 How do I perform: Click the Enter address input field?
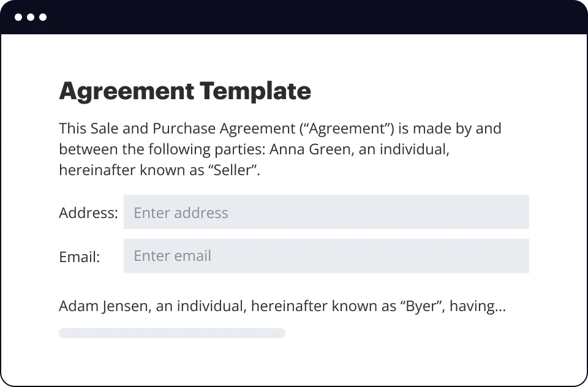(326, 212)
